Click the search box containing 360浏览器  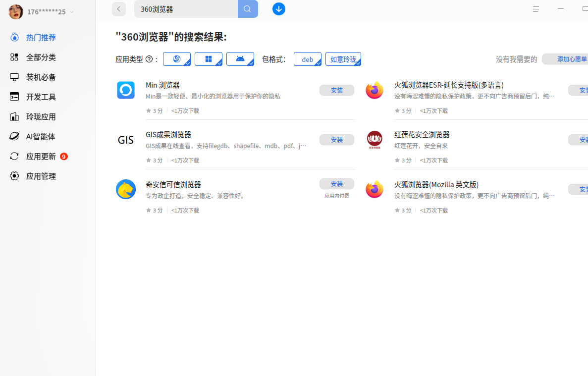(x=186, y=9)
